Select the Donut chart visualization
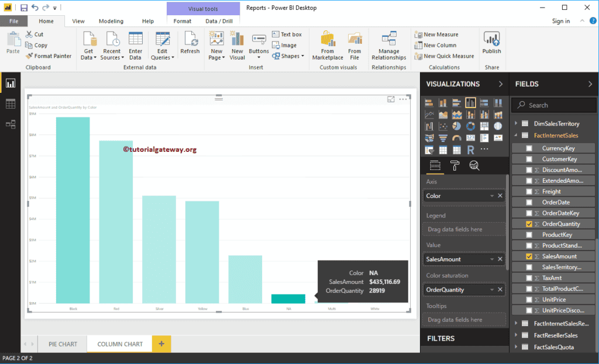 tap(470, 126)
